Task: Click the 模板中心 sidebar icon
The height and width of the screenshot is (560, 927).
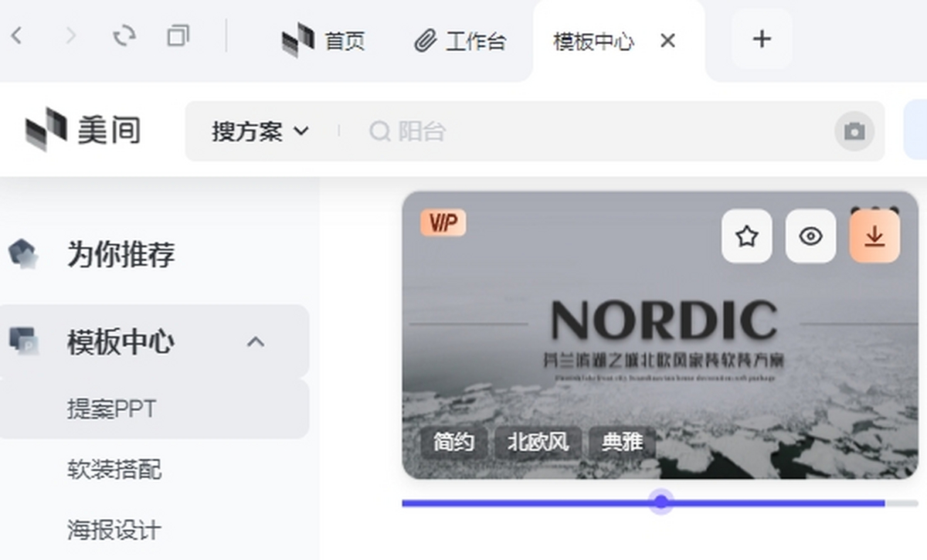Action: pos(25,341)
